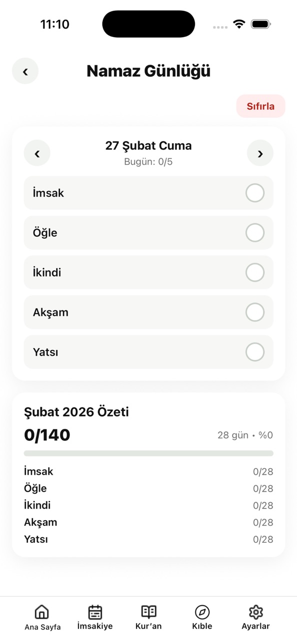The image size is (297, 644).
Task: Open the Ayarlar gear icon
Action: 255,612
